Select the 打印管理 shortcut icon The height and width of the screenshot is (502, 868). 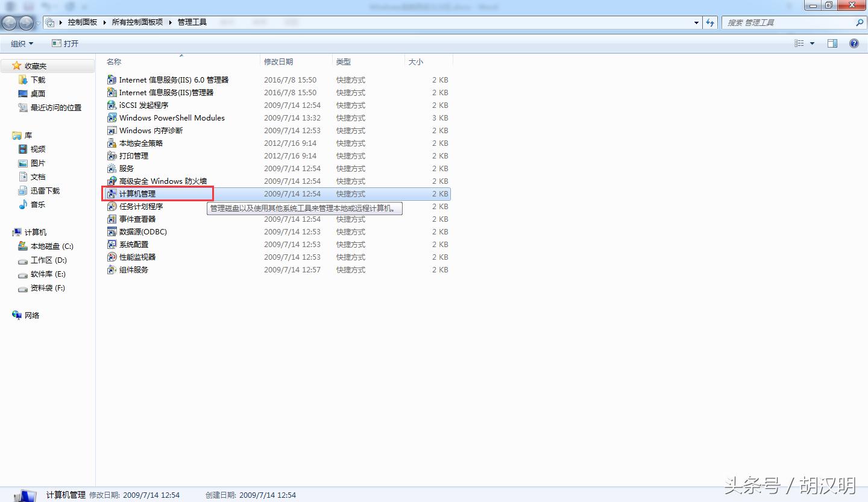coord(112,155)
